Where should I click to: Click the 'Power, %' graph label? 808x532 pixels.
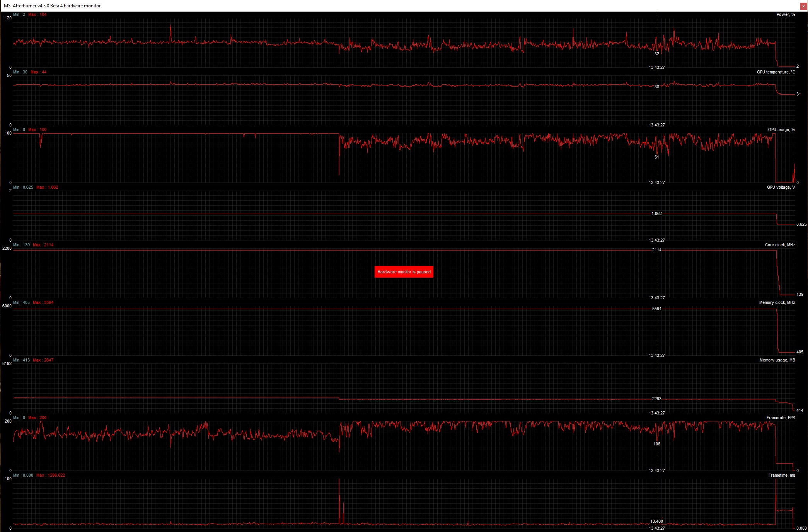pyautogui.click(x=786, y=15)
